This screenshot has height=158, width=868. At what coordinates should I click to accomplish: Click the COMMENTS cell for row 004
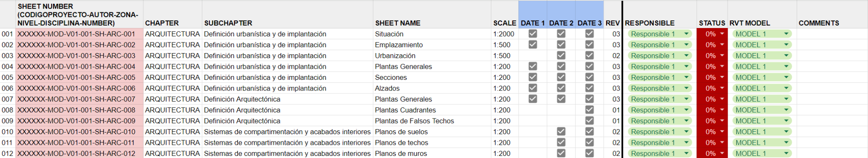tap(832, 66)
